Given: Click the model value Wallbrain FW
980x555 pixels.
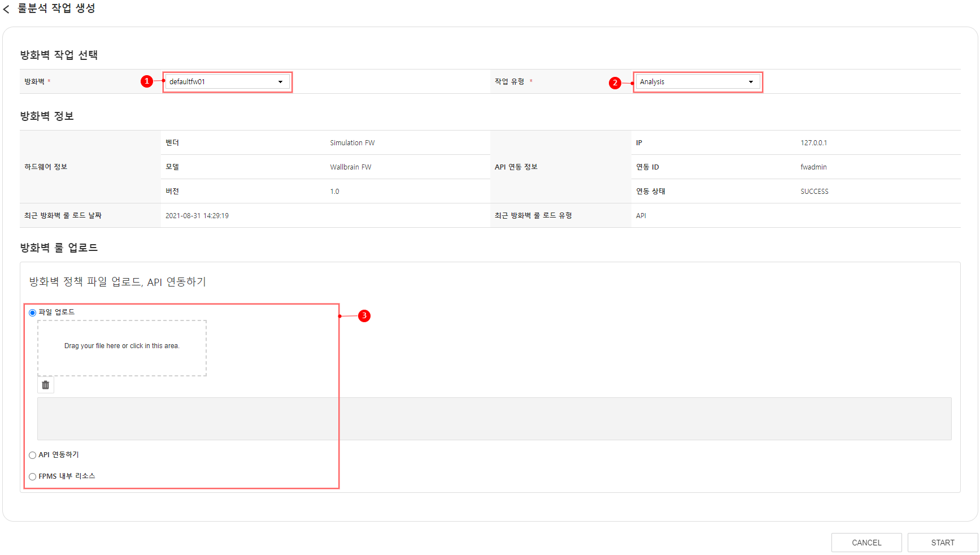Looking at the screenshot, I should (x=351, y=167).
